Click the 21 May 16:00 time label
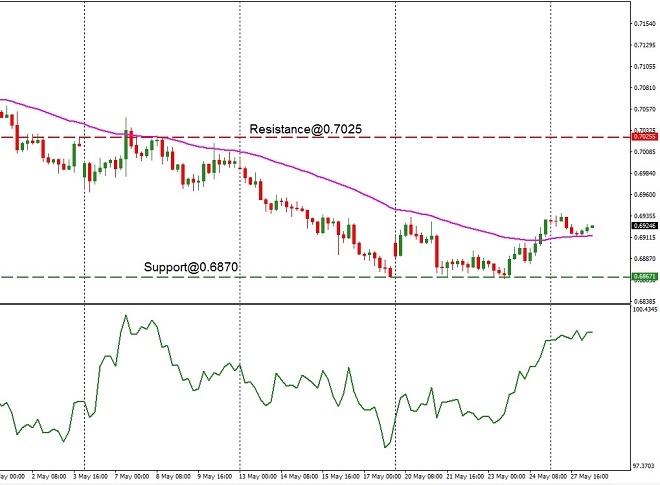Image resolution: width=660 pixels, height=485 pixels. pos(465,477)
